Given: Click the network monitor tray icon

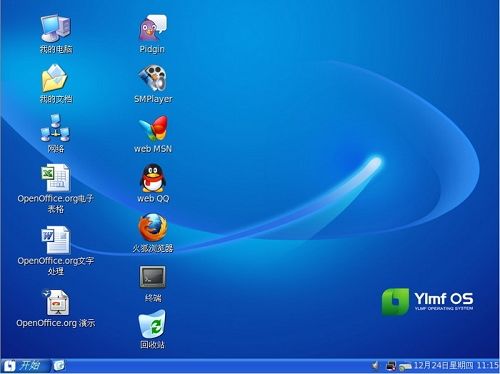Looking at the screenshot, I should coord(391,366).
